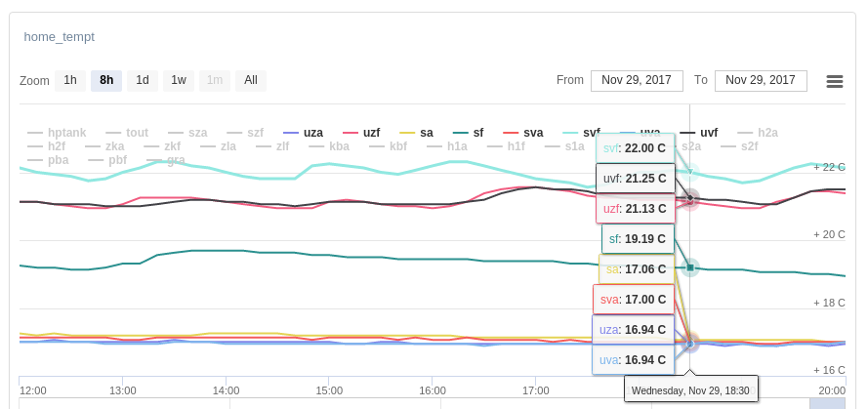Click the sf data point marker at 18:30
Screen dimensions: 868x409
point(690,267)
